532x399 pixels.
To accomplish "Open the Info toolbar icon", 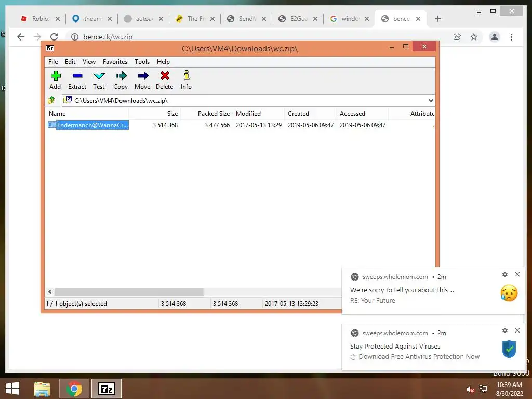I will tap(186, 80).
